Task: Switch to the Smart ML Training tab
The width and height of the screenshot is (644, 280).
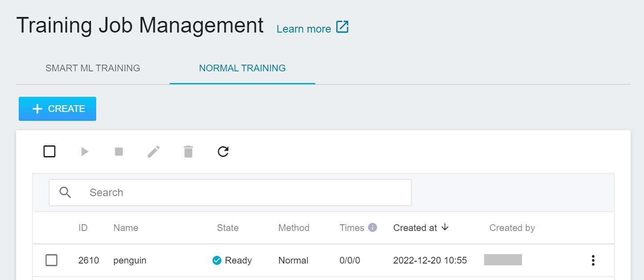Action: pos(93,68)
